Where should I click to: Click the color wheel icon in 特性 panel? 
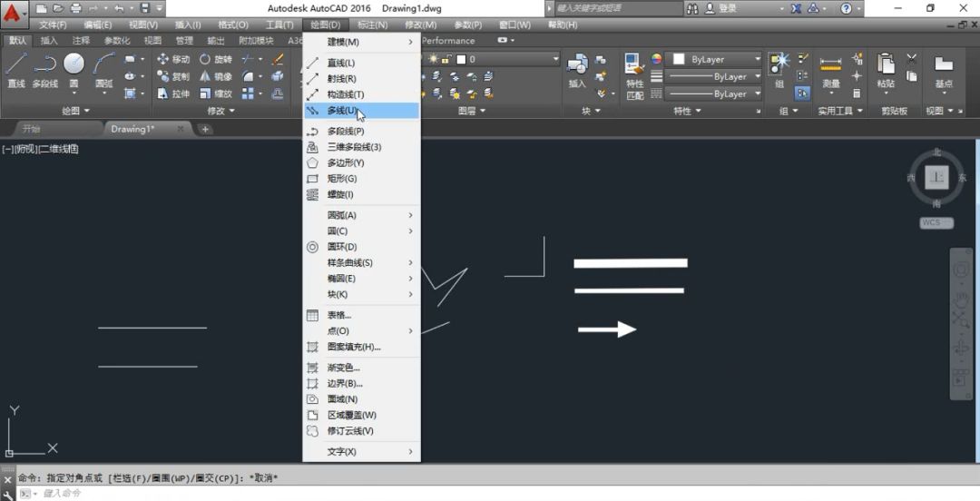coord(656,59)
